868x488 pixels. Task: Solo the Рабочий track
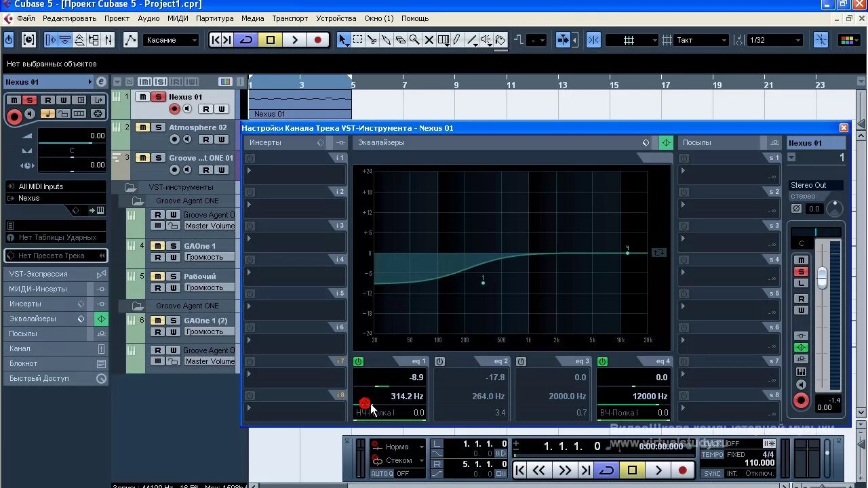tap(172, 277)
